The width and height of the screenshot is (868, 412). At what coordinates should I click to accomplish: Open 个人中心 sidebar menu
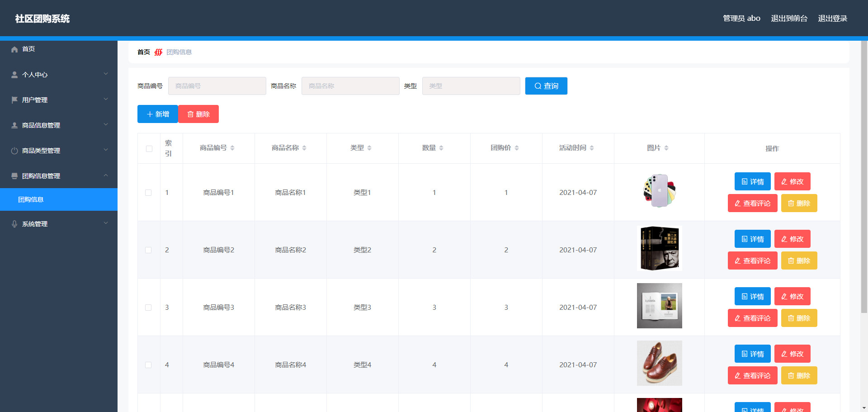[x=59, y=75]
